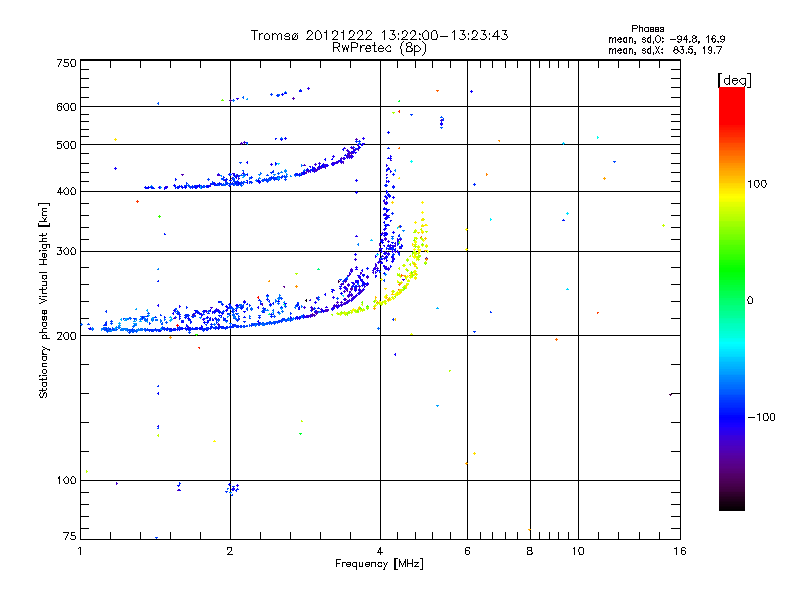Click the x-axis '10' tick label
This screenshot has height=600, width=800.
578,551
